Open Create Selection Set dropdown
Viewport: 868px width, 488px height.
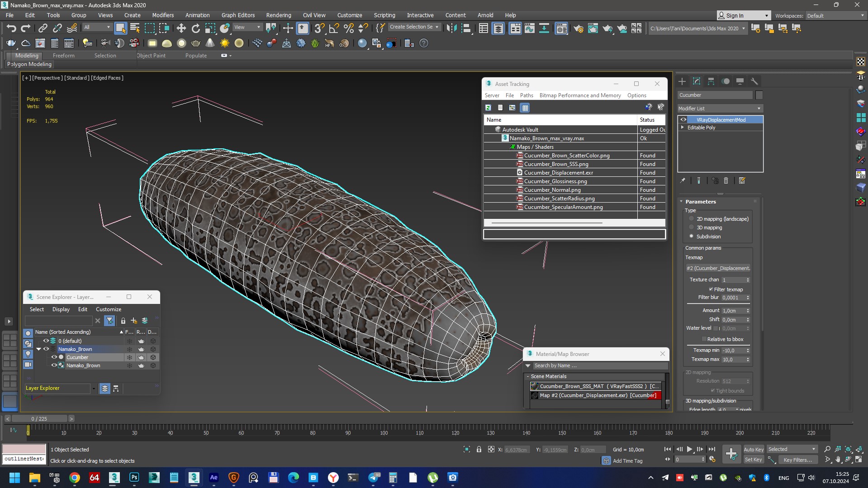(x=414, y=27)
